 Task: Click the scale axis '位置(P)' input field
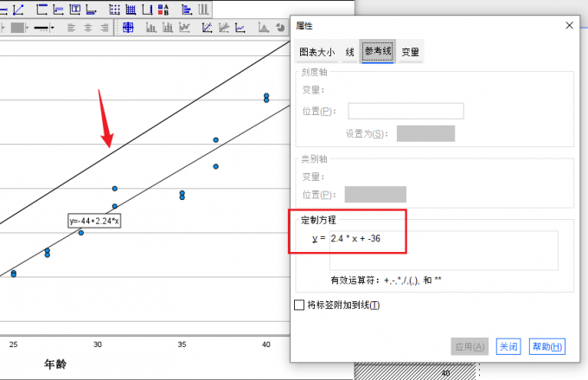406,111
